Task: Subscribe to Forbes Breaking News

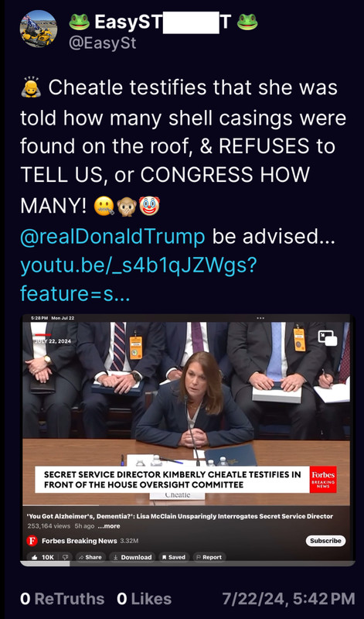Action: click(325, 540)
